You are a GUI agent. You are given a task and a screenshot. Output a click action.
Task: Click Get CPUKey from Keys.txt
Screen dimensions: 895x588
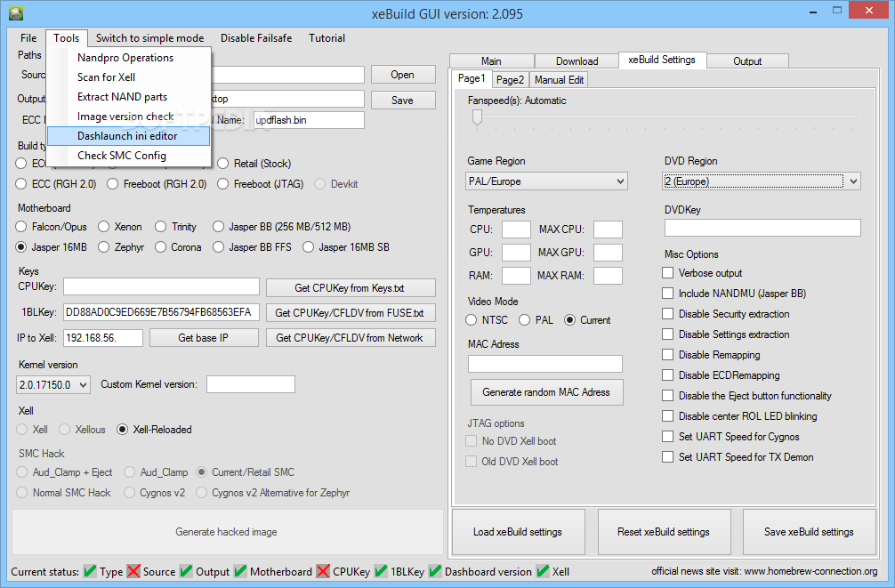click(351, 288)
